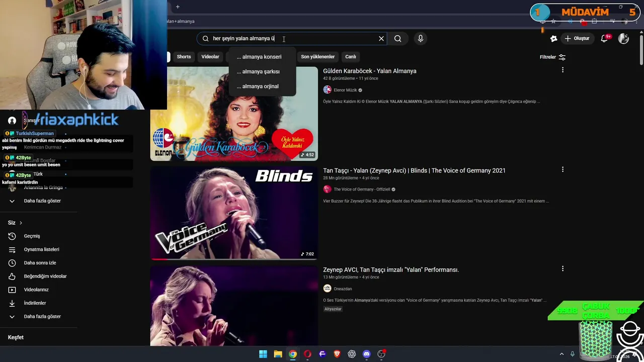Click the Altyazılar badge
The width and height of the screenshot is (644, 362).
click(x=333, y=309)
